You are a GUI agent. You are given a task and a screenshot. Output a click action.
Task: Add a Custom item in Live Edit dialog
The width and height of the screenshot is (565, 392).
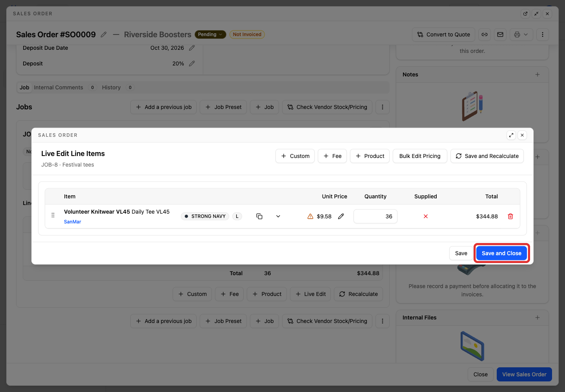pyautogui.click(x=295, y=156)
